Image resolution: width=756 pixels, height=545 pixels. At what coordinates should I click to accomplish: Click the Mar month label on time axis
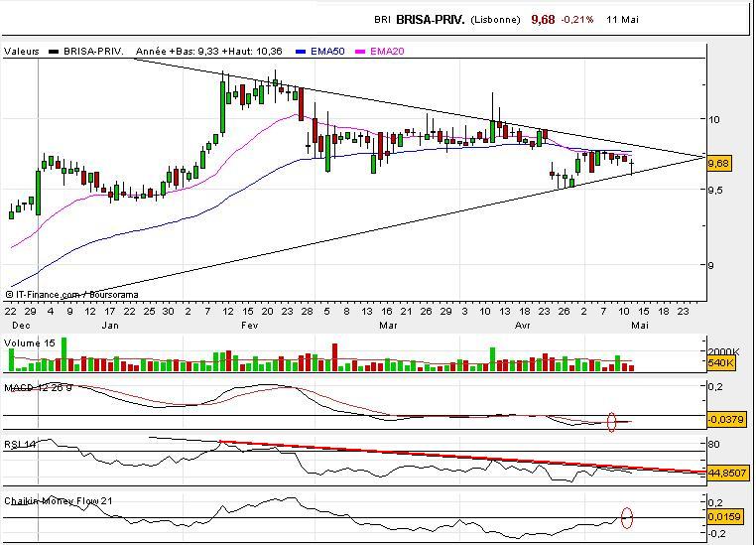388,325
